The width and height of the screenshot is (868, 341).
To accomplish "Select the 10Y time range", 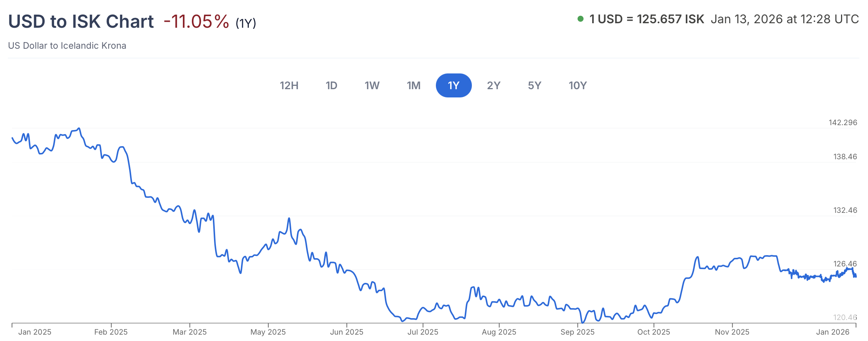I will coord(578,85).
